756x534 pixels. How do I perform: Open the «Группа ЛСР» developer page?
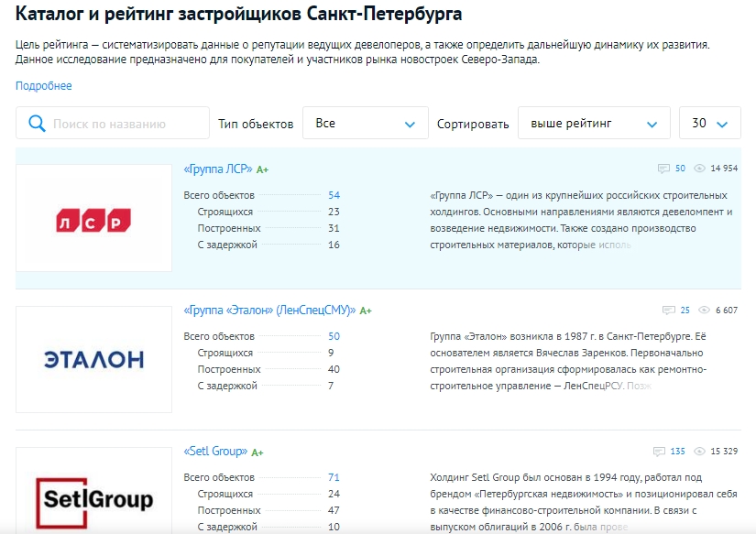(x=218, y=169)
